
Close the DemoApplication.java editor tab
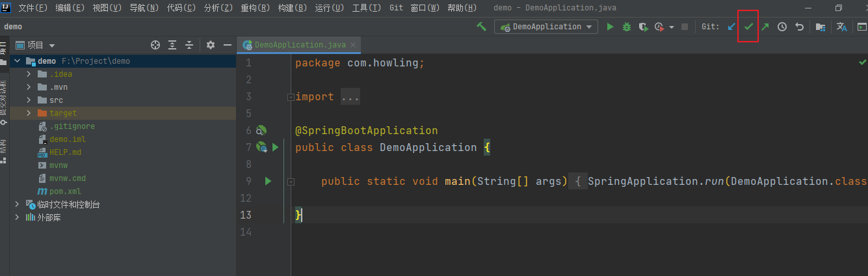point(354,45)
